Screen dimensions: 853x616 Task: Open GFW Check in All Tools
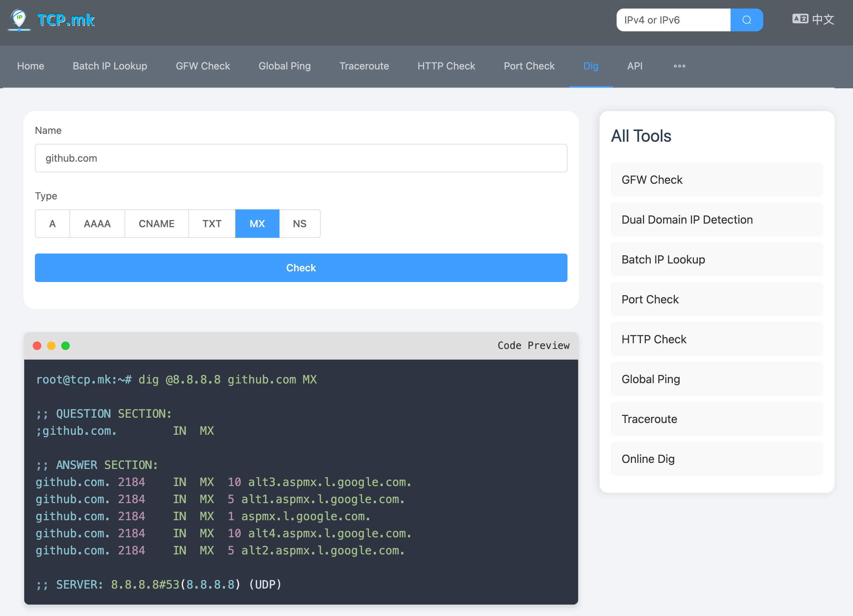(717, 180)
